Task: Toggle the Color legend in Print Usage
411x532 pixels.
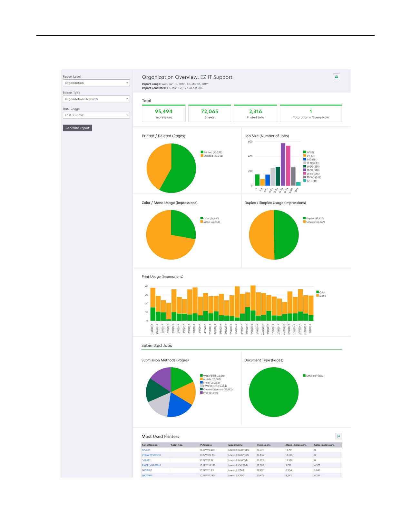Action: [321, 292]
